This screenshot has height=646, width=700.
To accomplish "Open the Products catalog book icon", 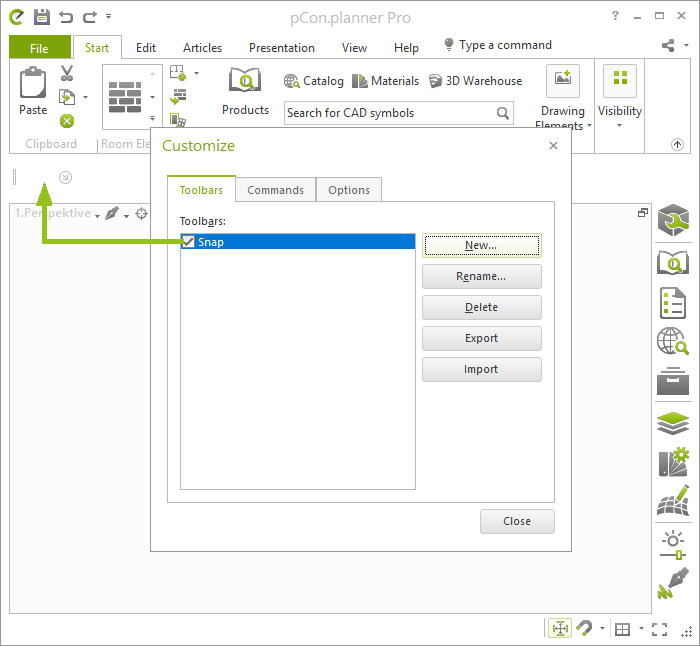I will [x=245, y=80].
